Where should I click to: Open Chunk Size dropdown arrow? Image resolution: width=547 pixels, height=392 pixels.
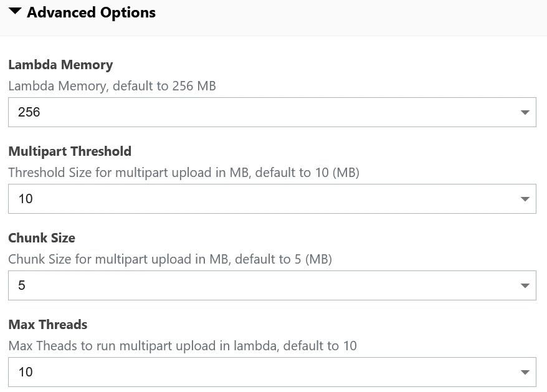pyautogui.click(x=524, y=286)
